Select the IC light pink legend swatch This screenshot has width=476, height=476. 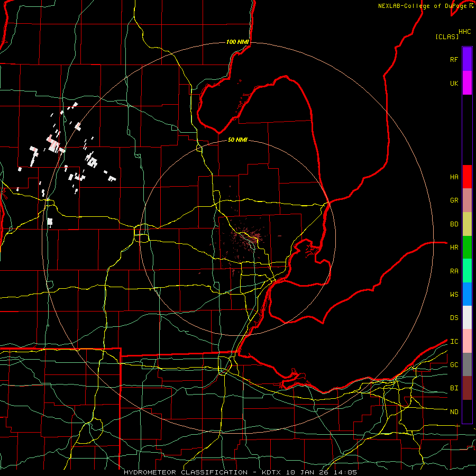click(x=467, y=341)
